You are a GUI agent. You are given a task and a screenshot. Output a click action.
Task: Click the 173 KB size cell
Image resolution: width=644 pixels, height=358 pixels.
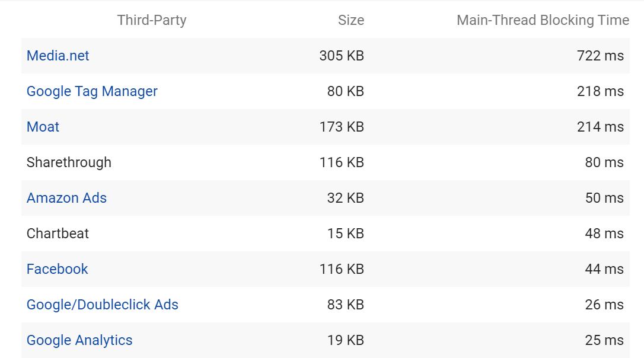342,127
